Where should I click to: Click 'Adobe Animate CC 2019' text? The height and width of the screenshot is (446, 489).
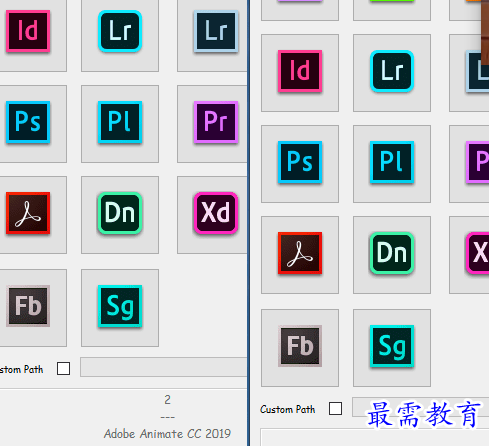(x=167, y=434)
